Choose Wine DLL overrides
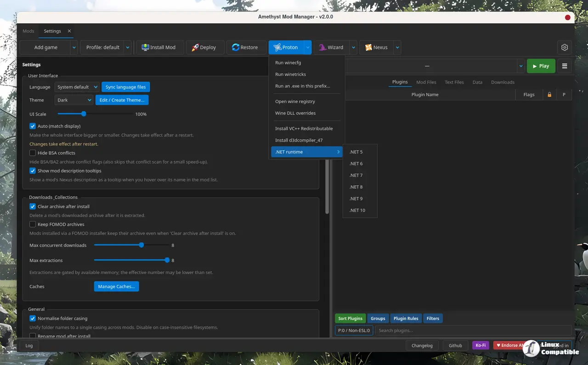Viewport: 588px width, 365px height. [307, 113]
